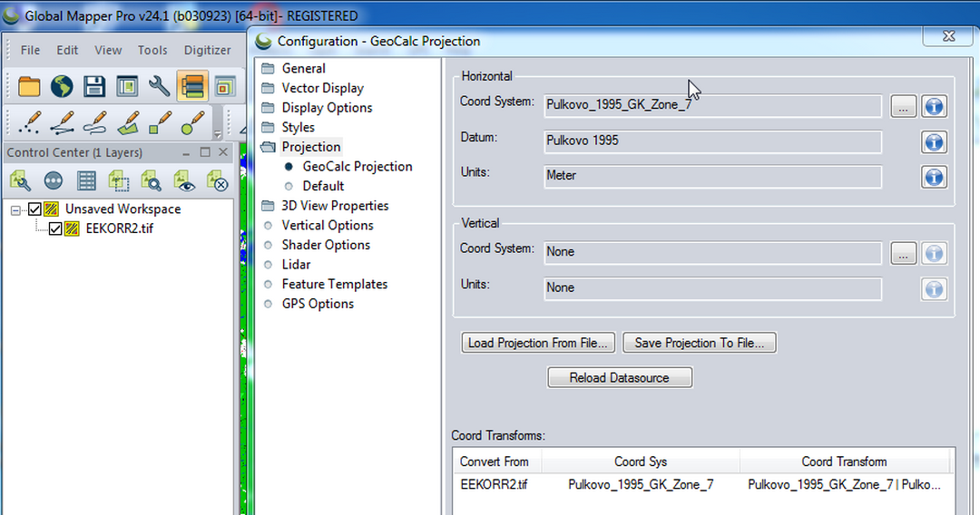Open configuration wrench icon in toolbar
The height and width of the screenshot is (515, 980).
(x=160, y=86)
